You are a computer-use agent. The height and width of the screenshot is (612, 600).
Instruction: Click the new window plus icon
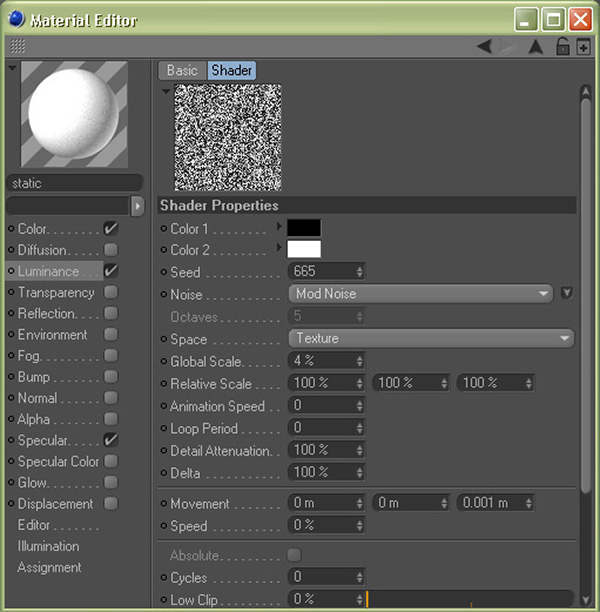583,47
